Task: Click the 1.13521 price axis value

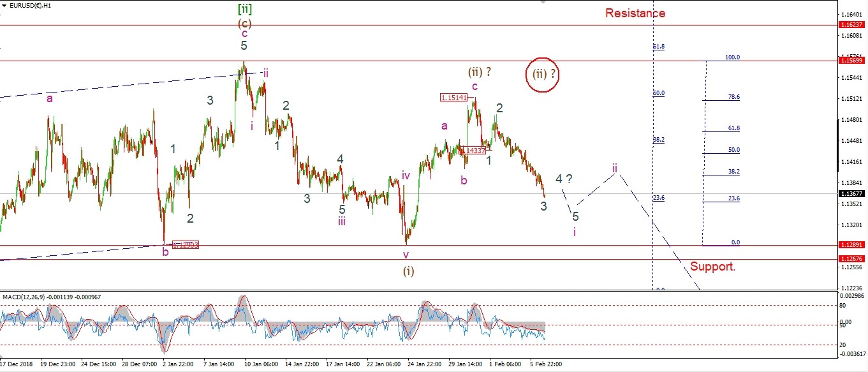Action: [853, 204]
